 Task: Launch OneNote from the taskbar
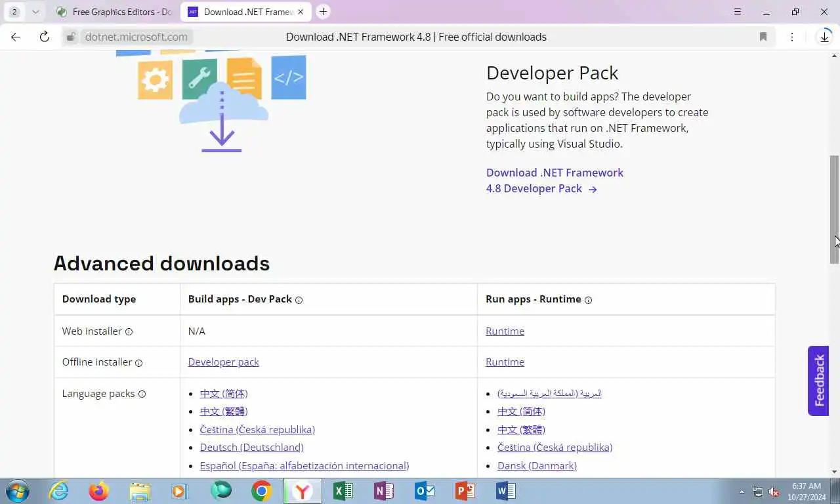coord(384,491)
